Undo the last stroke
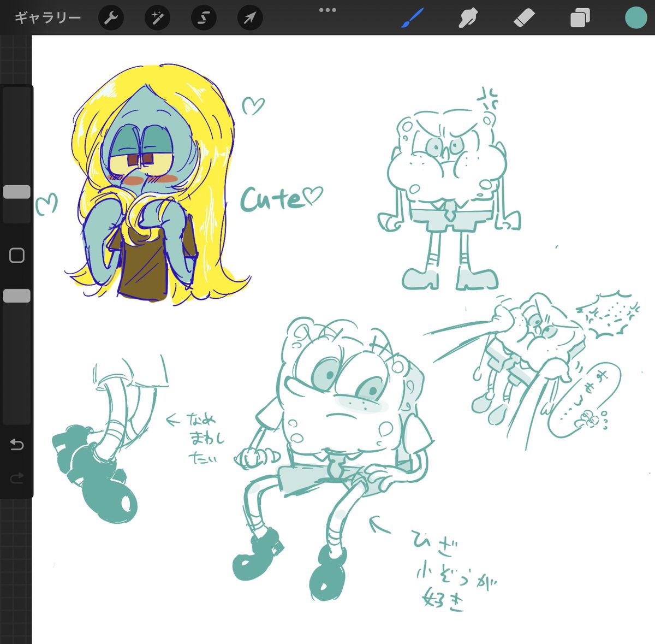This screenshot has height=644, width=655. [x=17, y=445]
